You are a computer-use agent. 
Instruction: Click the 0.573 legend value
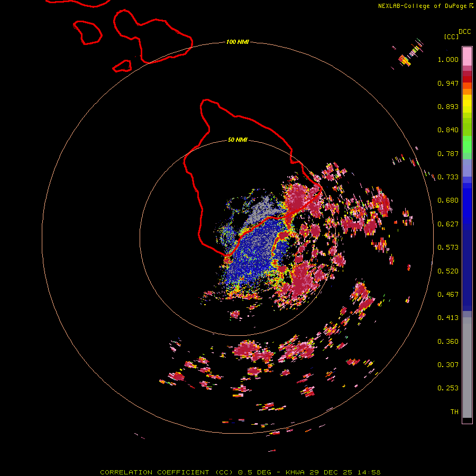tap(448, 248)
